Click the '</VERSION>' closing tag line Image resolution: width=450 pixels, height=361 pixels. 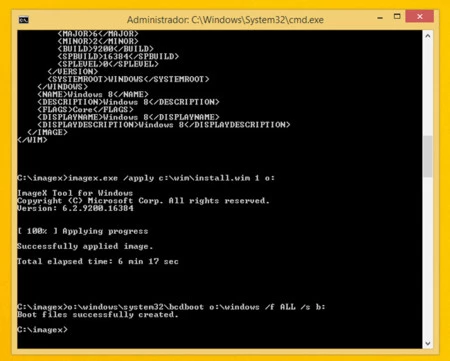click(73, 72)
